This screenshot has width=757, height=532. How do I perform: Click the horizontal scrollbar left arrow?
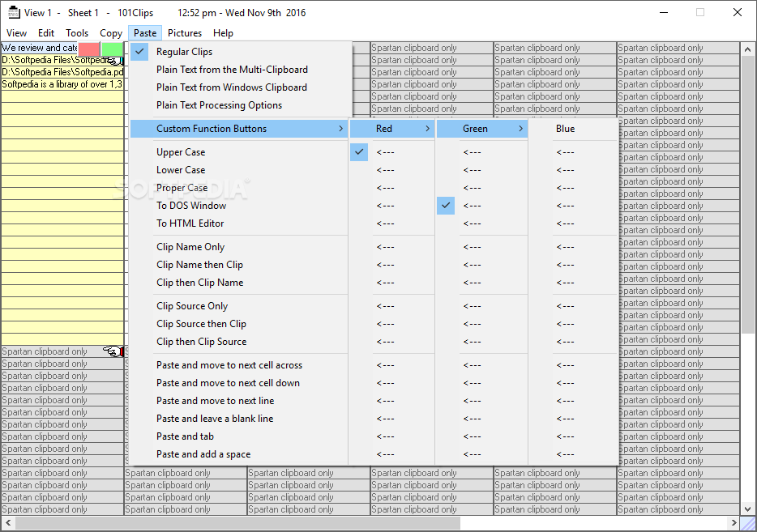point(8,522)
